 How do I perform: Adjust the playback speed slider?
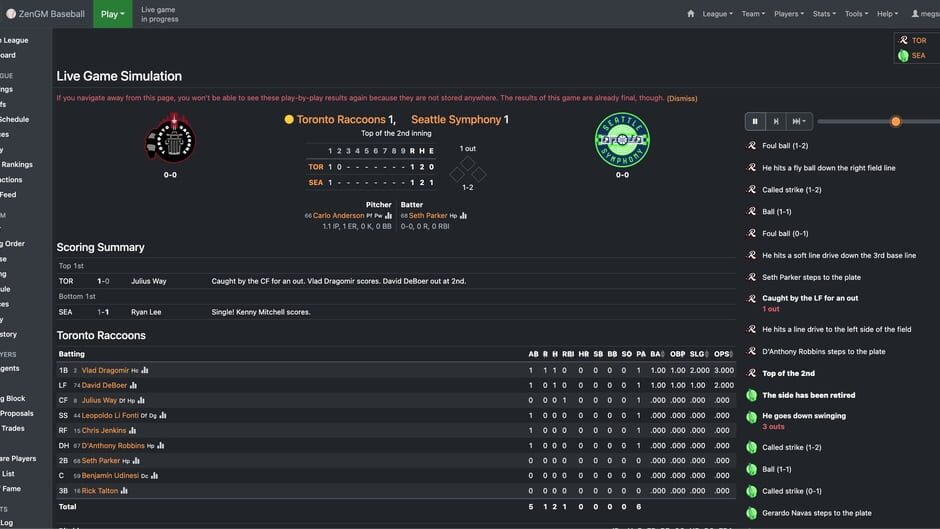[895, 121]
